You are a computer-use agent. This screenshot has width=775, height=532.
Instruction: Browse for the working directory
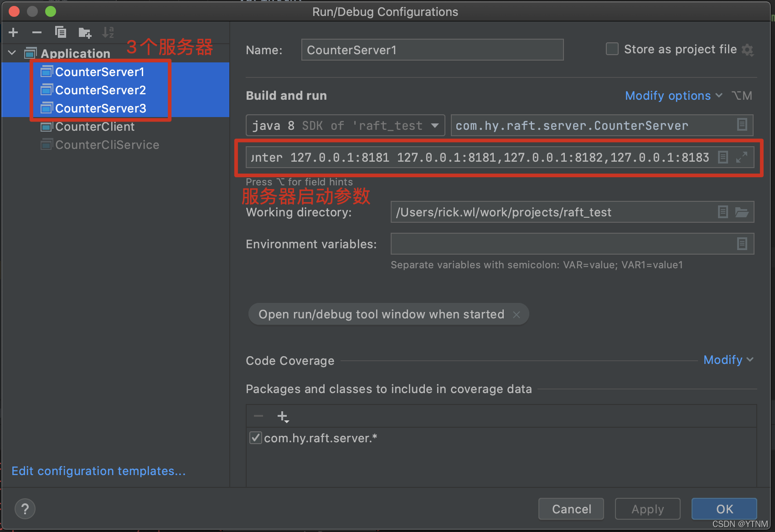743,212
